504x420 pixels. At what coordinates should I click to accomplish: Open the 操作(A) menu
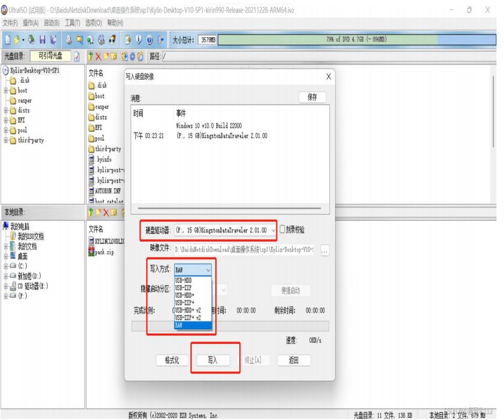pyautogui.click(x=31, y=23)
